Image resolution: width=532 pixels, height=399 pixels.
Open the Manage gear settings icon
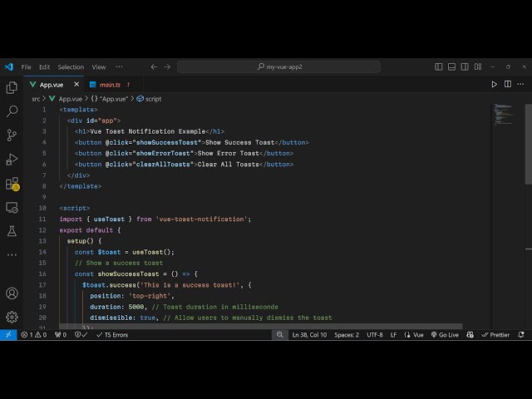coord(12,317)
